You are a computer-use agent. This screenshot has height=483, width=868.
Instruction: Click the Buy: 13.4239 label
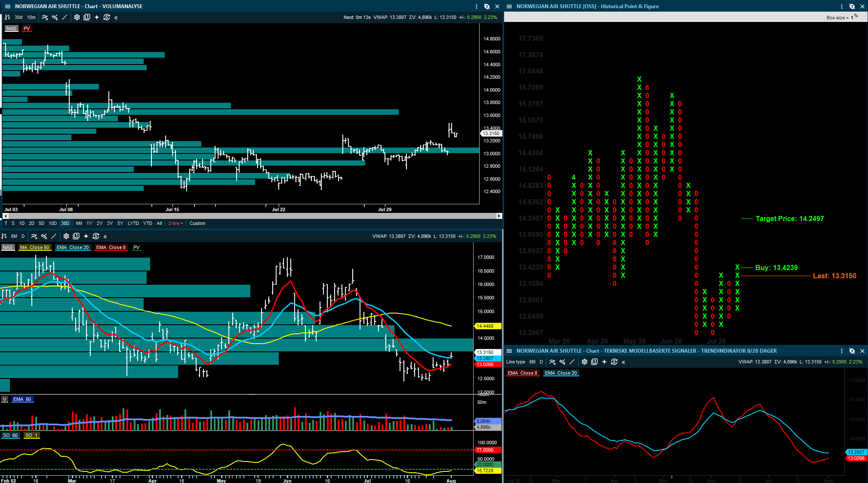pos(776,268)
